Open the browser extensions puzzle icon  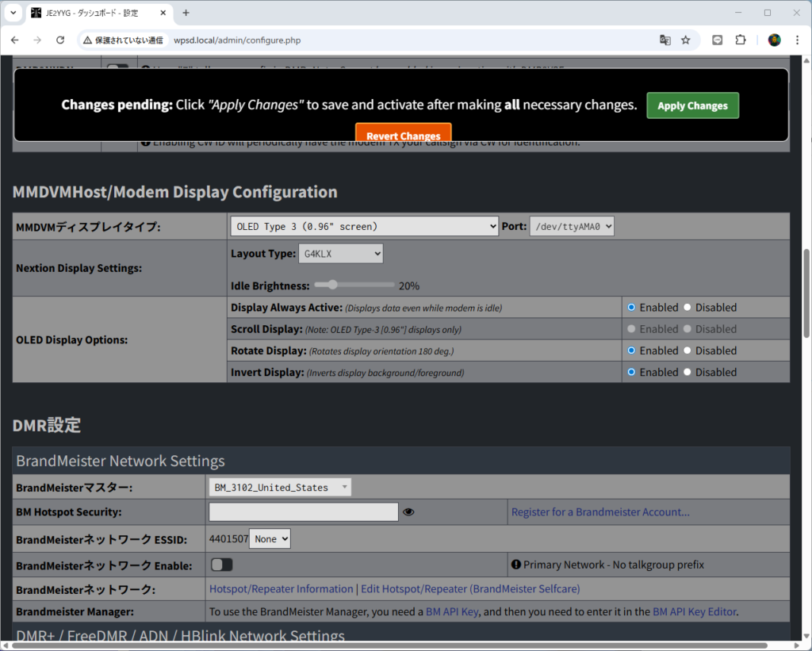(x=741, y=40)
